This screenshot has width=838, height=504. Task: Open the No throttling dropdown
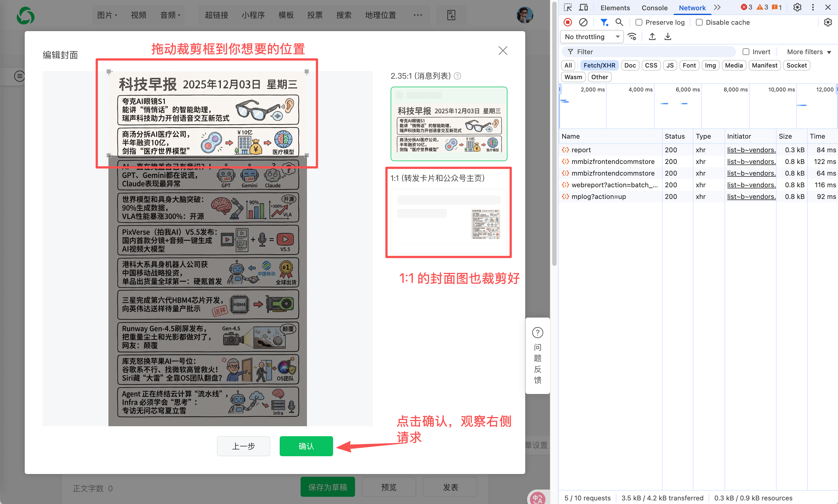(591, 37)
